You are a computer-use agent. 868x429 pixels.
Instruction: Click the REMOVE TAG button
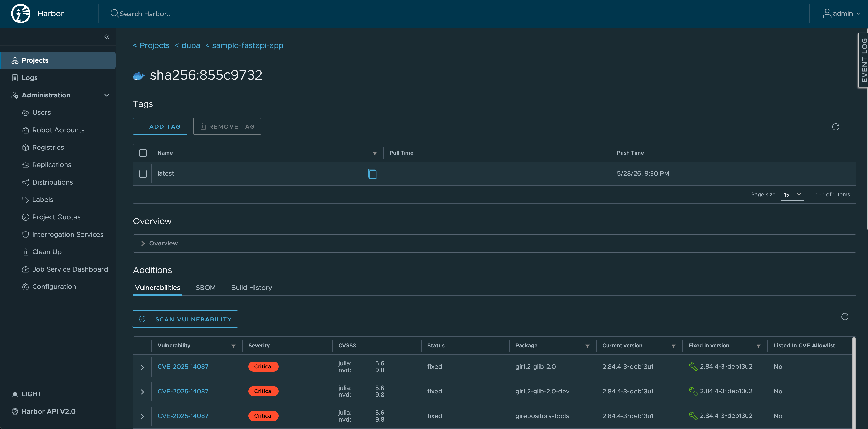pos(227,126)
